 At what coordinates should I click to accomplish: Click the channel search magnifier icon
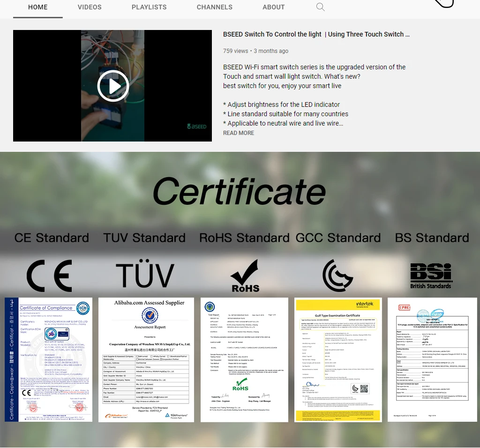pos(320,7)
